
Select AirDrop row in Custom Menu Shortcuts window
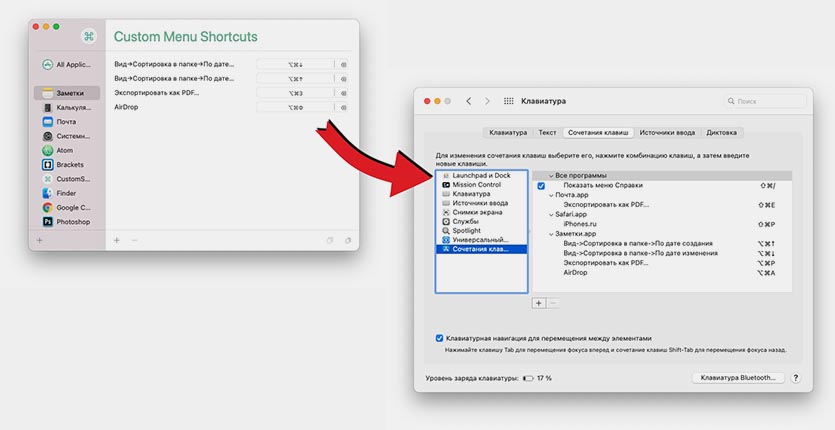[231, 107]
